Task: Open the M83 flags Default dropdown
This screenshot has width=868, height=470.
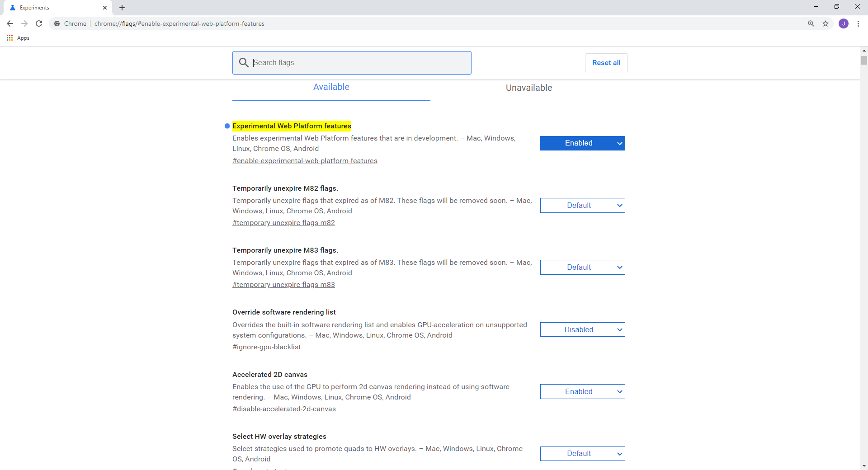Action: (x=583, y=267)
